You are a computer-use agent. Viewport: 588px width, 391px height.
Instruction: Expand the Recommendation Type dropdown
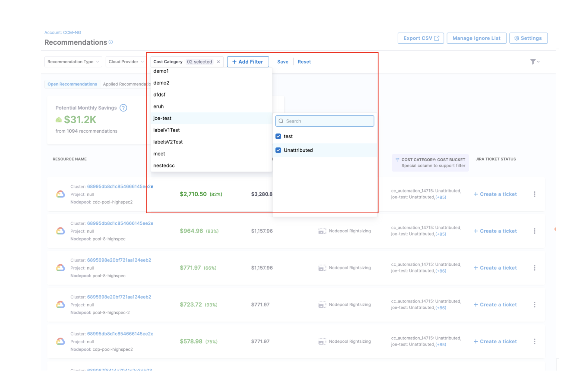[73, 62]
